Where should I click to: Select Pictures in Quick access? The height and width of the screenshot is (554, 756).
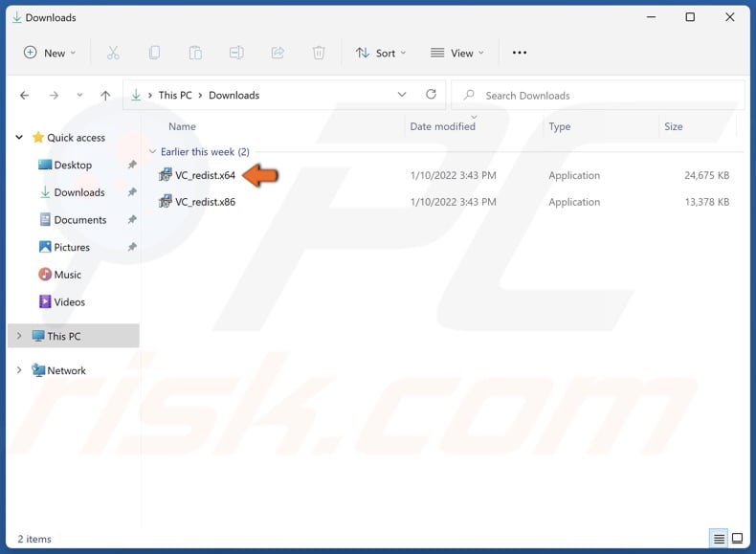tap(72, 247)
